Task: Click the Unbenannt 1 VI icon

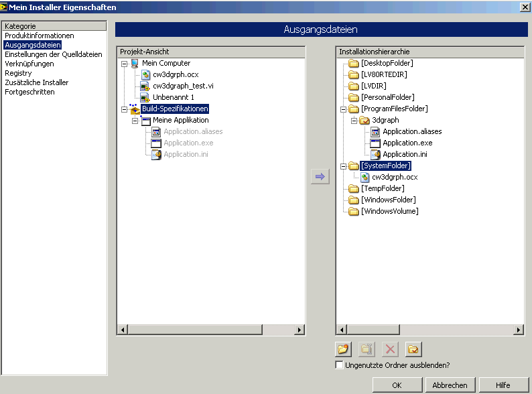Action: tap(145, 97)
